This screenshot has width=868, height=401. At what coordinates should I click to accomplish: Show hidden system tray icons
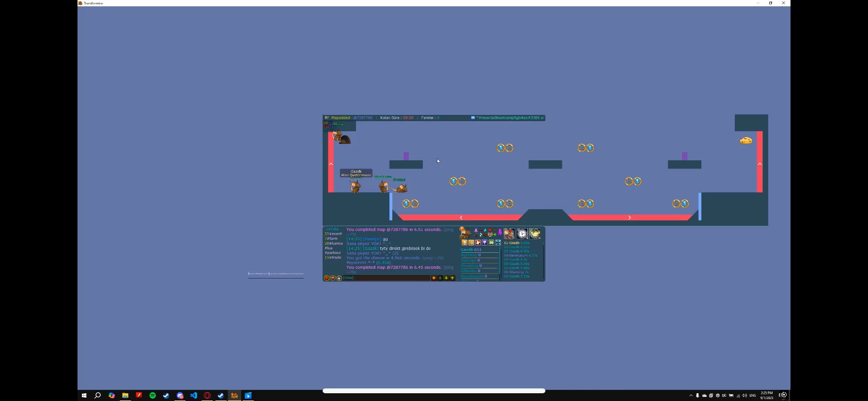coord(691,396)
